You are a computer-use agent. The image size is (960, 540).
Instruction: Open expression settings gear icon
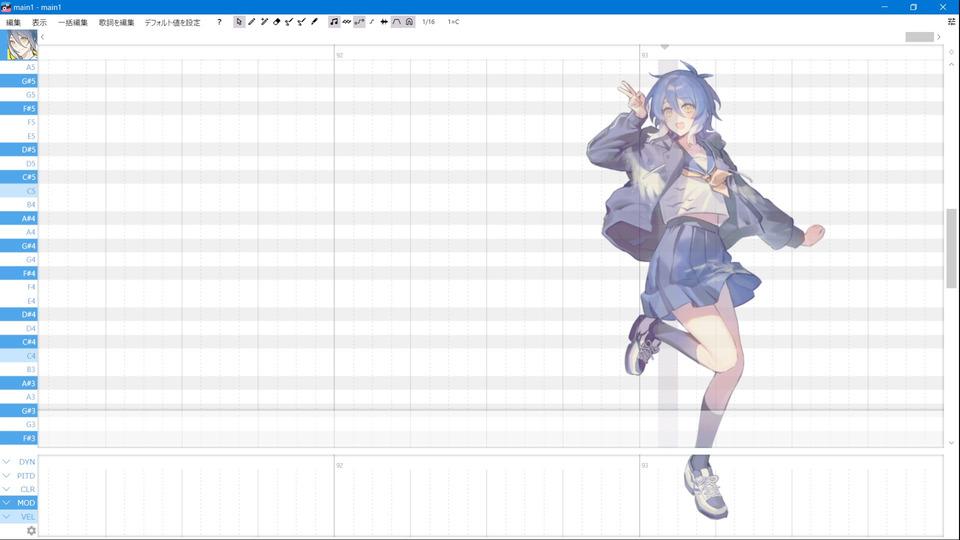pyautogui.click(x=31, y=531)
